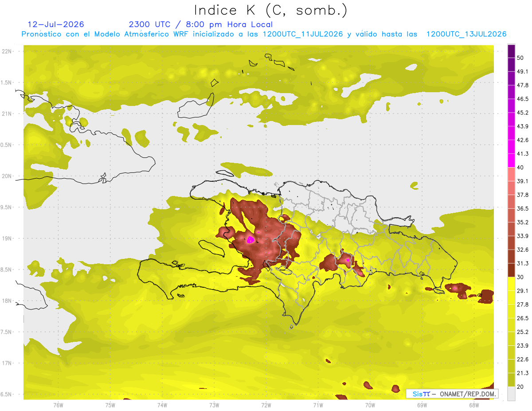Click the legend value "33.9"
Viewport: 532px width, 411px height.
[x=523, y=236]
